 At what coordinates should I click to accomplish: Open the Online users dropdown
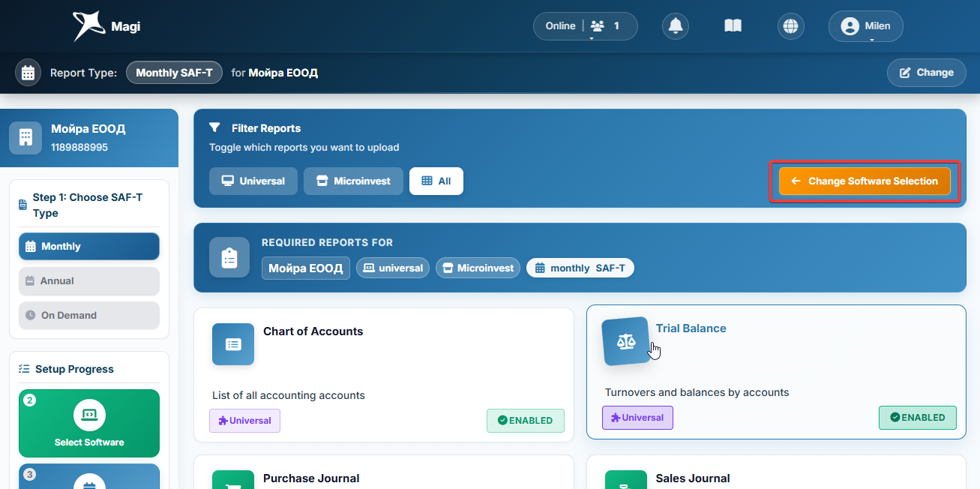coord(586,26)
